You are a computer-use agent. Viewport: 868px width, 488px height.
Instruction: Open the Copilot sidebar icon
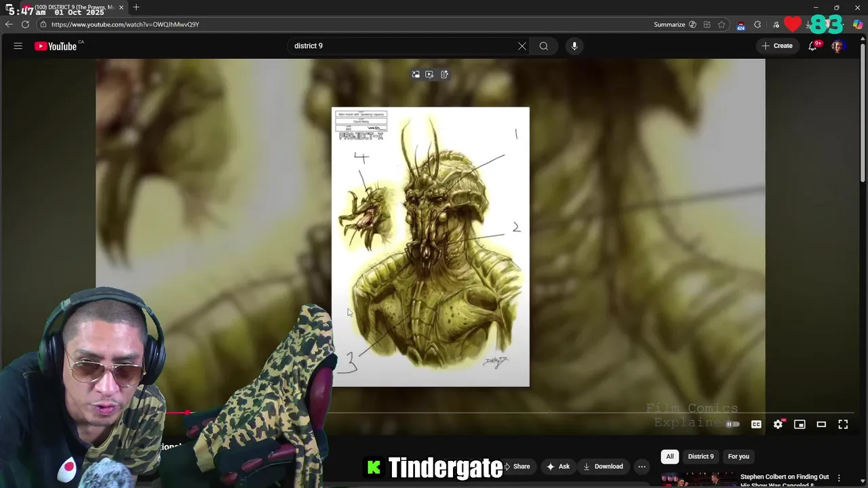coord(858,24)
